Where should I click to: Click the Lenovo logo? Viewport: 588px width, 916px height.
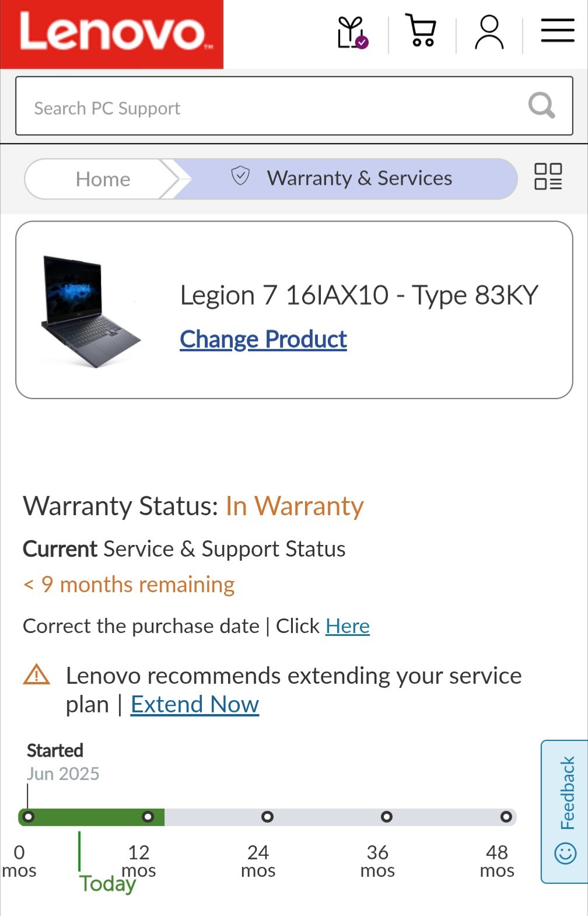pyautogui.click(x=111, y=34)
